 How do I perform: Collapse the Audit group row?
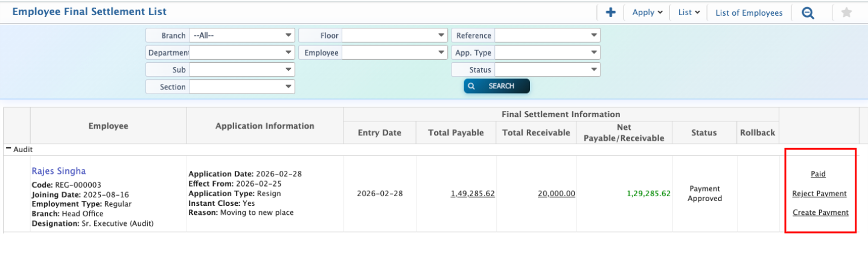[x=9, y=149]
